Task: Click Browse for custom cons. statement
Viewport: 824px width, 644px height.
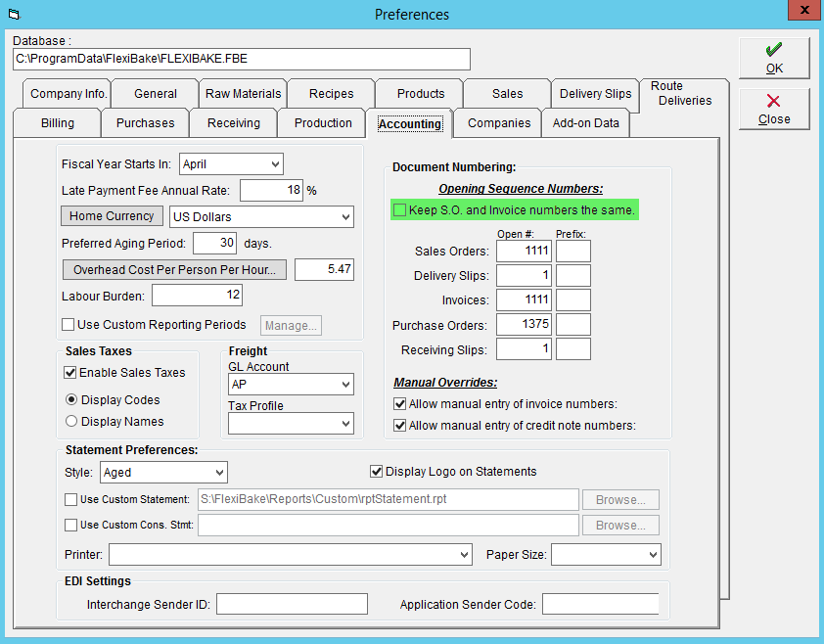Action: tap(620, 525)
